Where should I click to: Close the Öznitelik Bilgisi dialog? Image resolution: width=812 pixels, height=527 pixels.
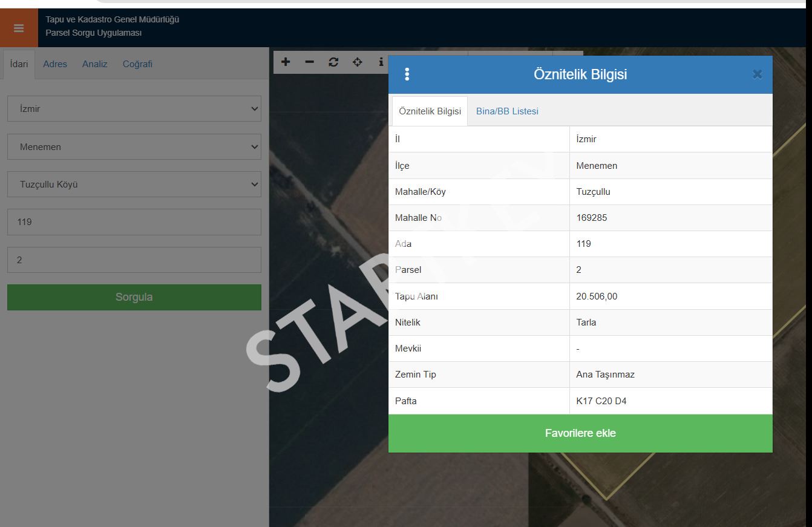click(x=757, y=74)
